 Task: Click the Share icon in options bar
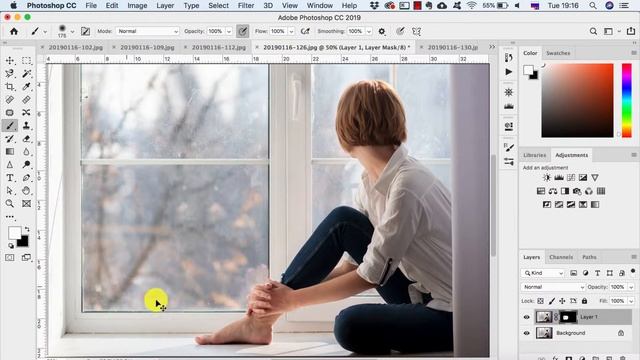coord(631,31)
